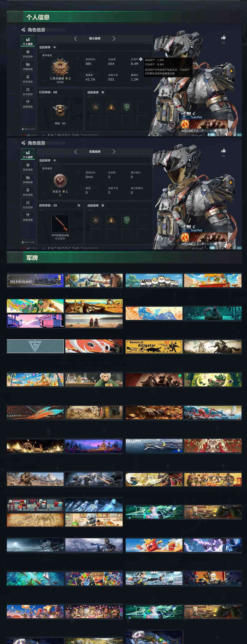Toggle the like thumb in 全面战场 panel
The height and width of the screenshot is (644, 247).
click(223, 150)
